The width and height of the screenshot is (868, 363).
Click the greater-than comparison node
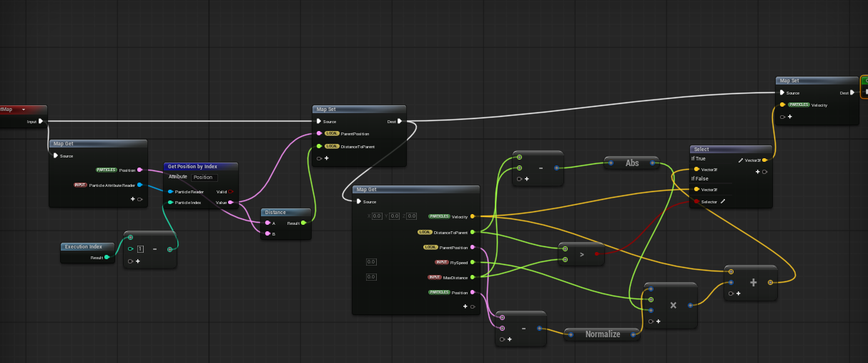click(581, 253)
